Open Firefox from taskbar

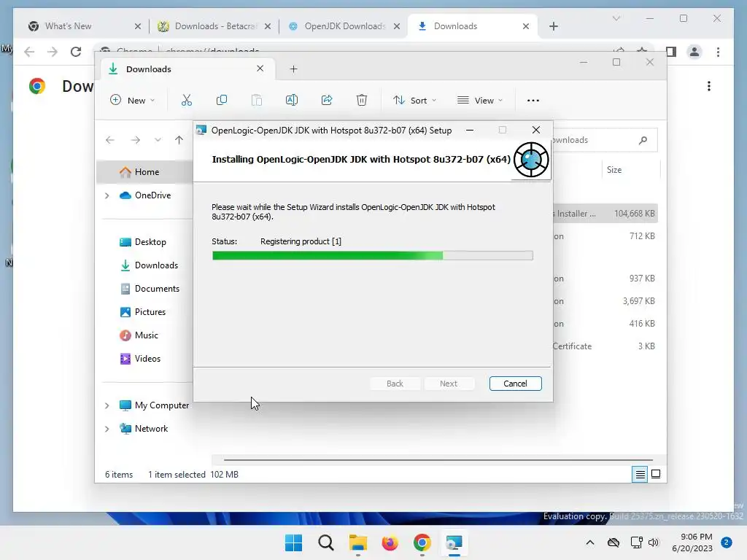(390, 542)
